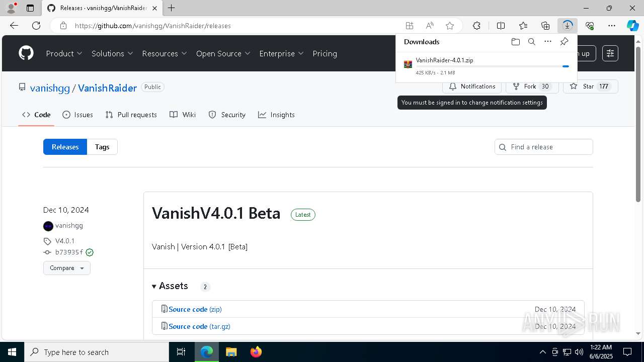
Task: Show hidden system tray icons
Action: click(x=542, y=352)
